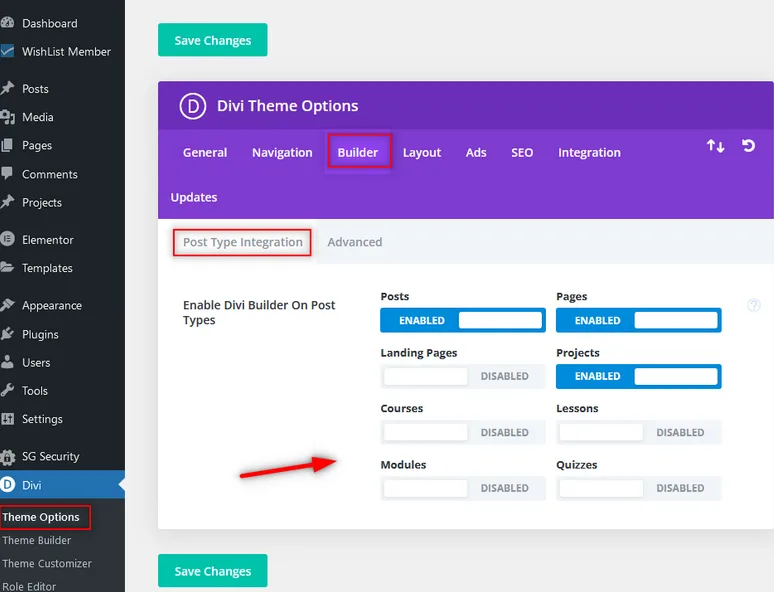Image resolution: width=774 pixels, height=592 pixels.
Task: Click the Plugins plug icon
Action: (7, 334)
